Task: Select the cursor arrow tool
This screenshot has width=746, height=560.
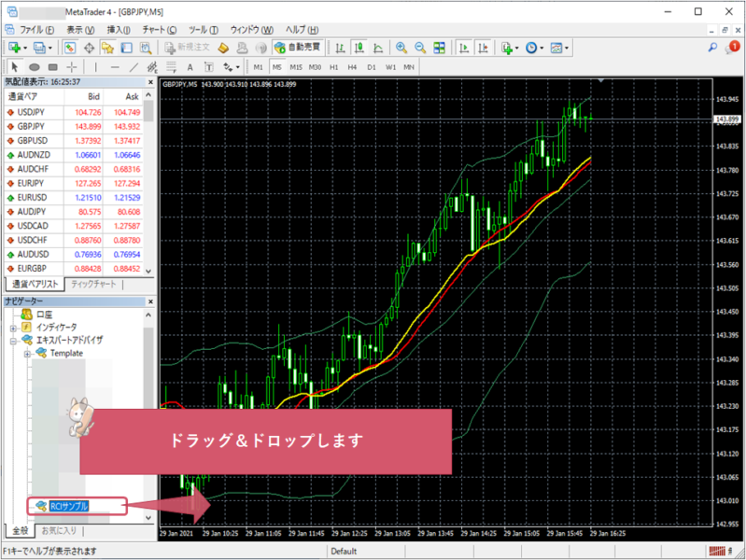Action: (x=14, y=67)
